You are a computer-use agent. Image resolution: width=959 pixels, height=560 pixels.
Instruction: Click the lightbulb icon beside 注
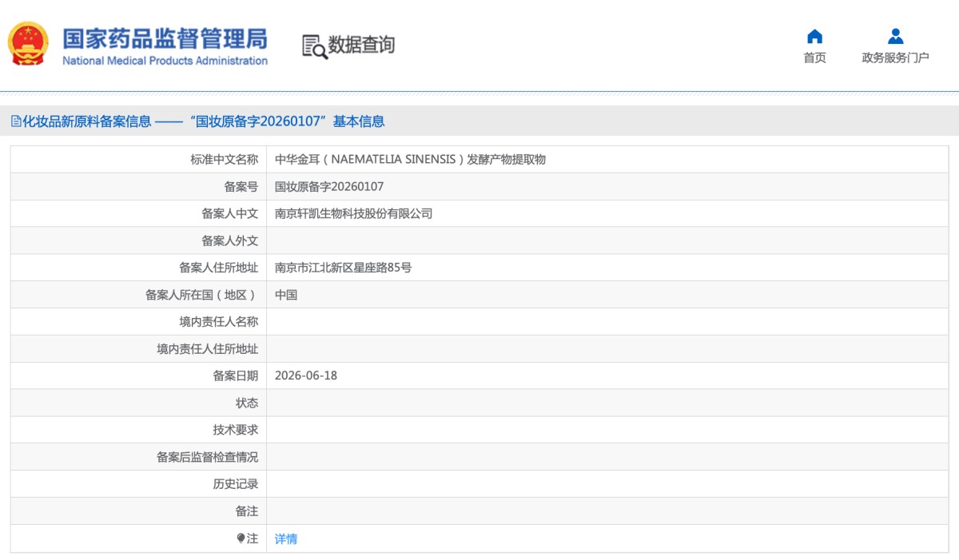coord(241,538)
